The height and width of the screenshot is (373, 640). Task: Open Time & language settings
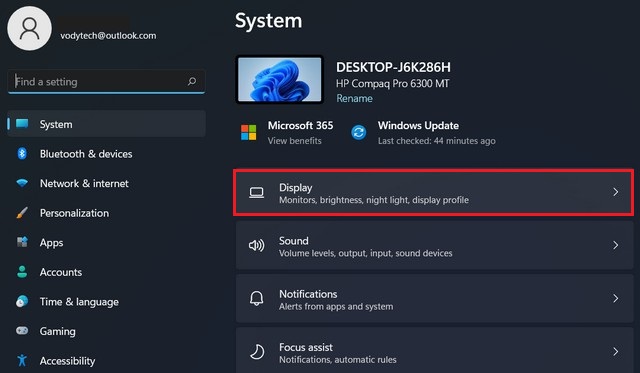tap(107, 302)
